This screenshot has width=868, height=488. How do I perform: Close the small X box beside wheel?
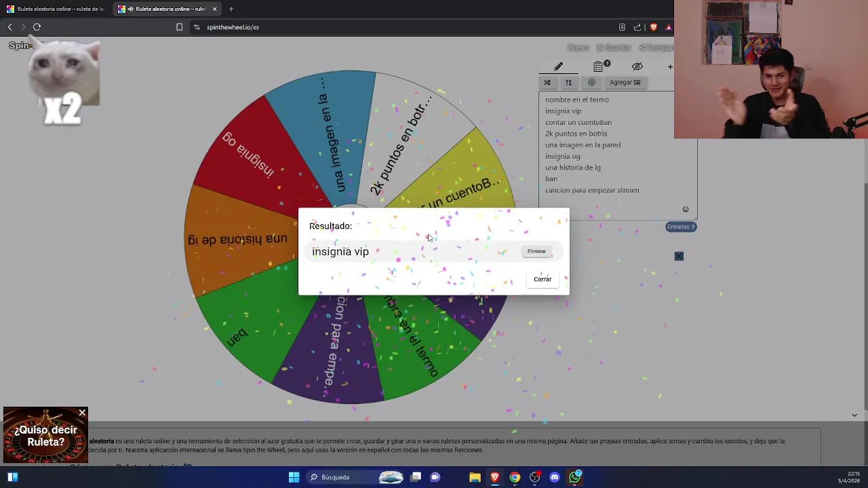pos(679,256)
